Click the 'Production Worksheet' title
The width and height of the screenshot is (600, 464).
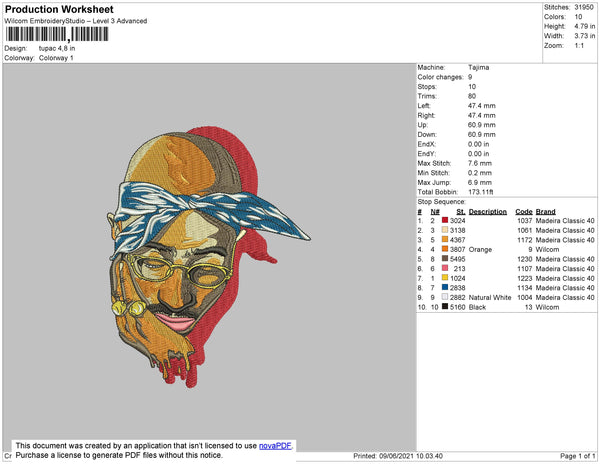(x=59, y=10)
